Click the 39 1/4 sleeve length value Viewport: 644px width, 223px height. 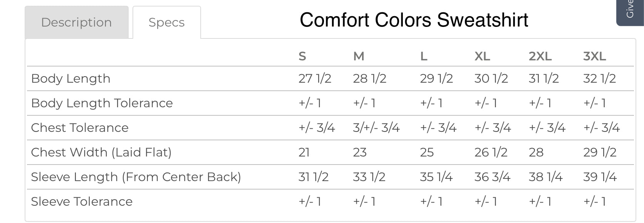click(600, 177)
